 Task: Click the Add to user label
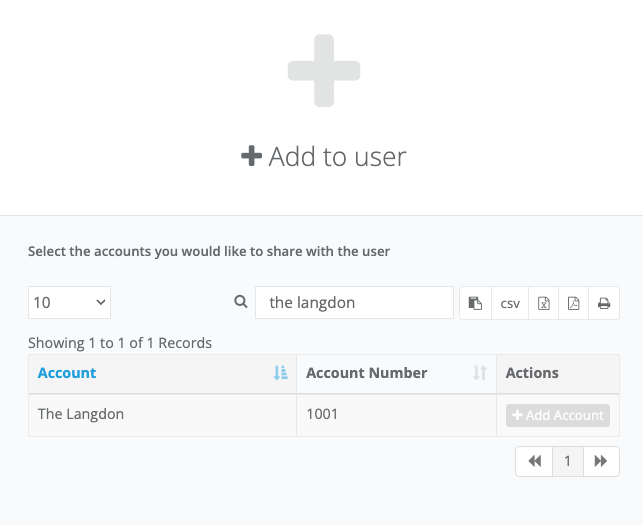324,157
